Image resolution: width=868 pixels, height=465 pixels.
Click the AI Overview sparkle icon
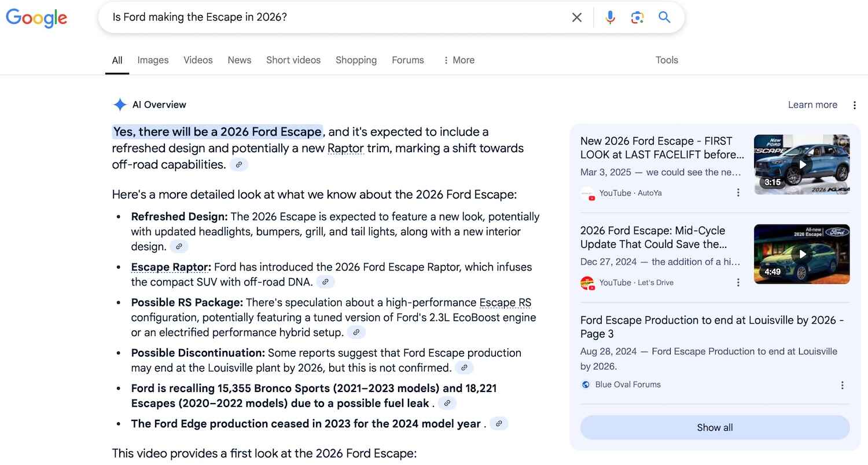[120, 105]
